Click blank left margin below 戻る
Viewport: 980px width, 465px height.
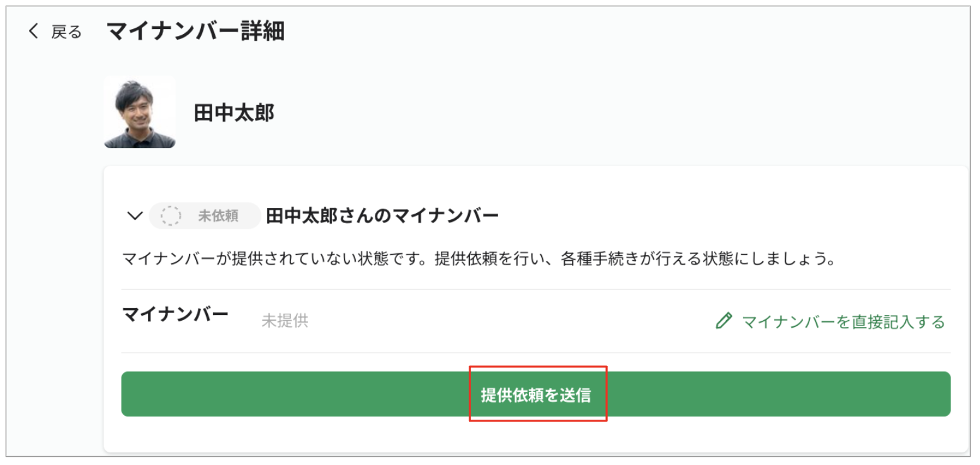[54, 252]
